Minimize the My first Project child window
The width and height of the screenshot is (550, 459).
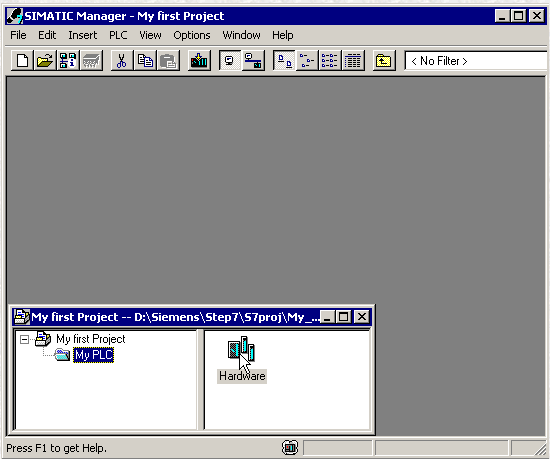click(327, 317)
